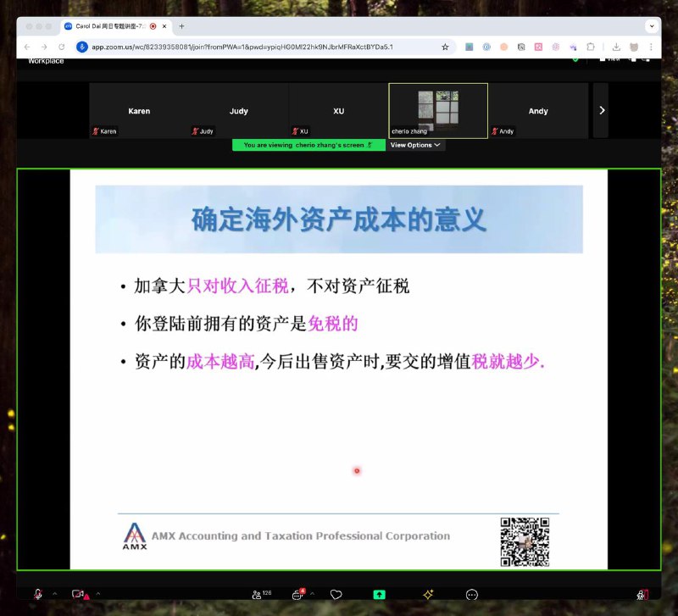The image size is (678, 616).
Task: Leave the Zoom meeting
Action: (644, 595)
